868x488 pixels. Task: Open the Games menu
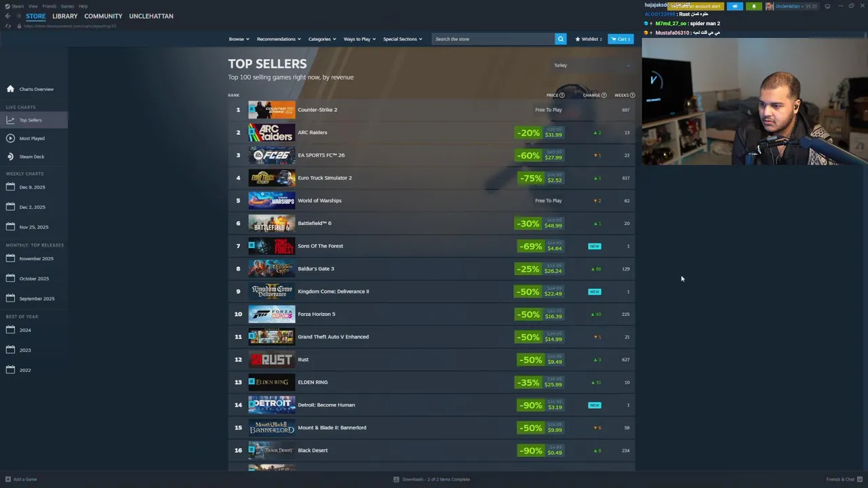point(67,6)
